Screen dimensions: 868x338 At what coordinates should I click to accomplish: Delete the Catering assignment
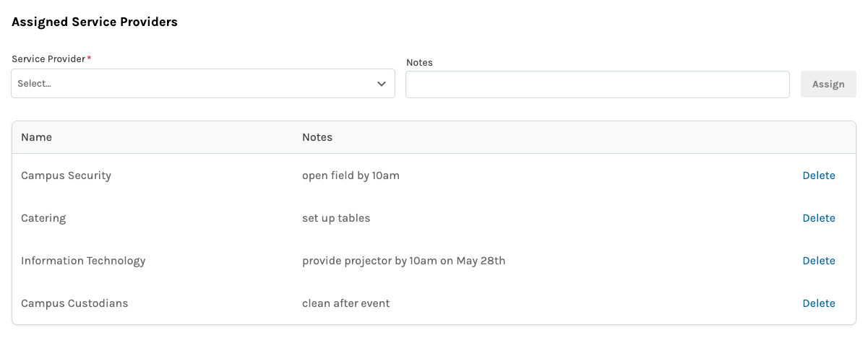tap(818, 218)
